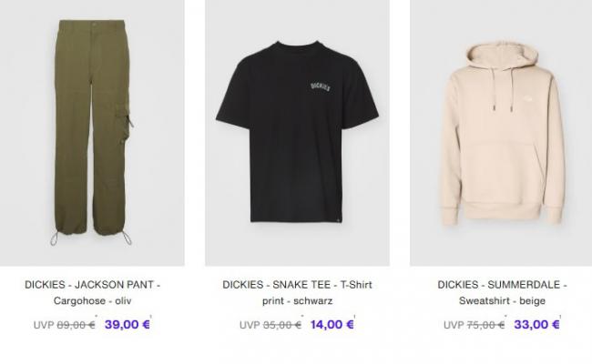Open the beige Summerdale hoodie product image
This screenshot has height=364, width=592.
(501, 133)
